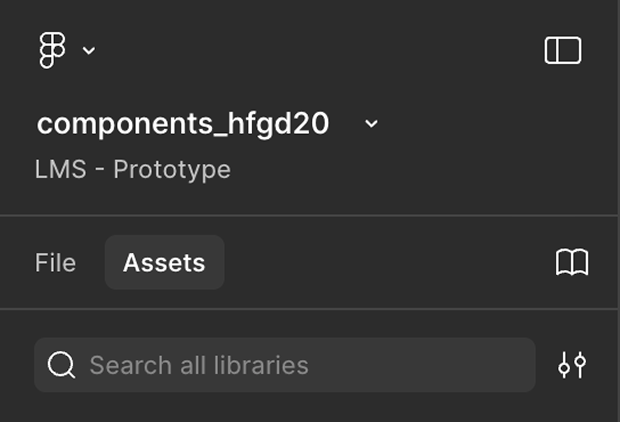
Task: Open the menu arrow next to the Figma icon
Action: 89,50
